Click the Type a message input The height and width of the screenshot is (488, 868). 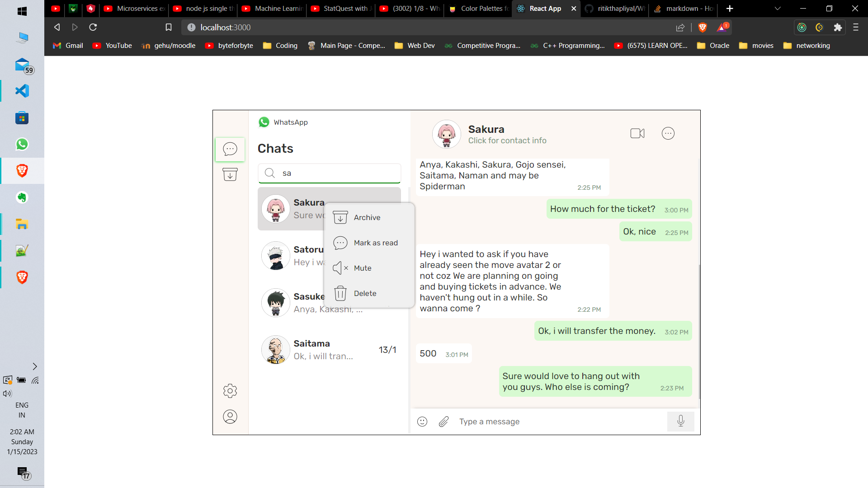pyautogui.click(x=560, y=422)
